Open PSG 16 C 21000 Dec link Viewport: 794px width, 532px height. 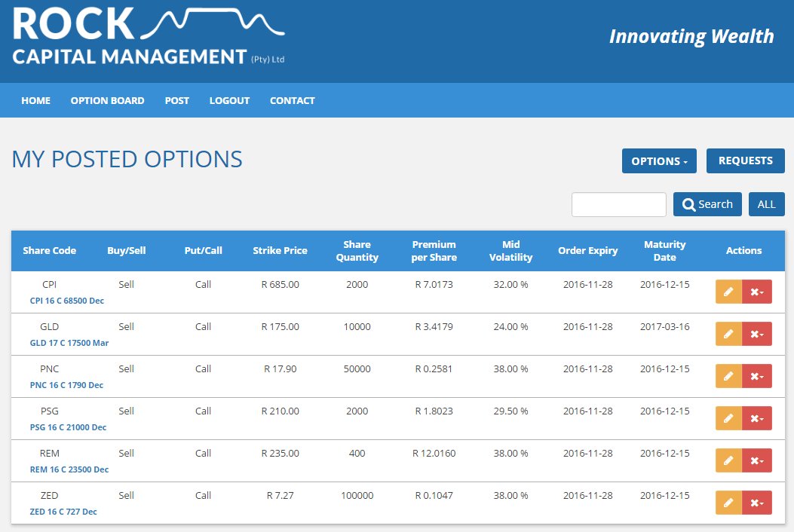[69, 427]
